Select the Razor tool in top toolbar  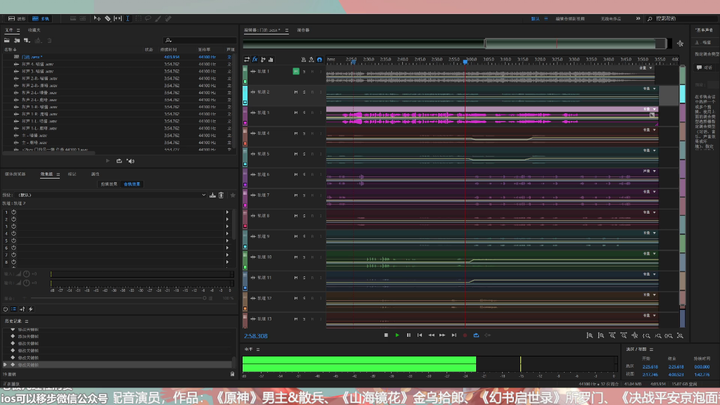click(107, 19)
